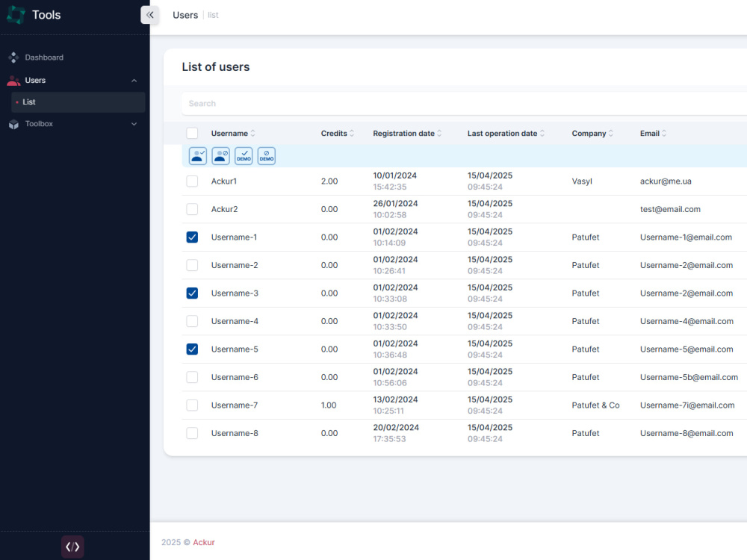Open Dashboard from sidebar menu
747x560 pixels.
[44, 57]
